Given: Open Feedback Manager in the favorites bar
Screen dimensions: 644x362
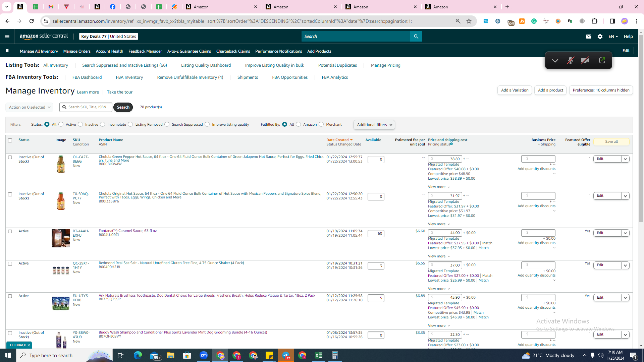Looking at the screenshot, I should click(x=145, y=51).
